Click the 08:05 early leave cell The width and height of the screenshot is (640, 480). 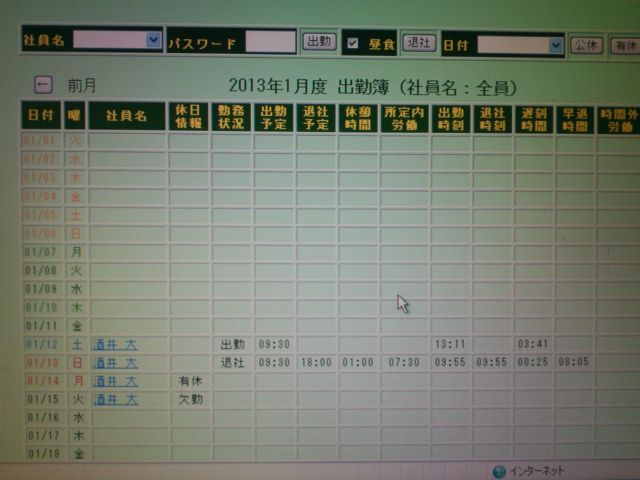pyautogui.click(x=573, y=362)
